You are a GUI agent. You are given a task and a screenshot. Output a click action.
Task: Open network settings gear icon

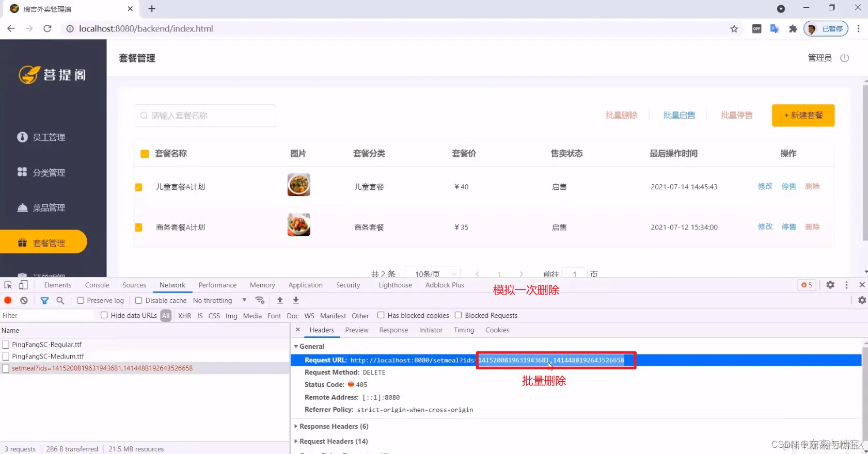862,300
